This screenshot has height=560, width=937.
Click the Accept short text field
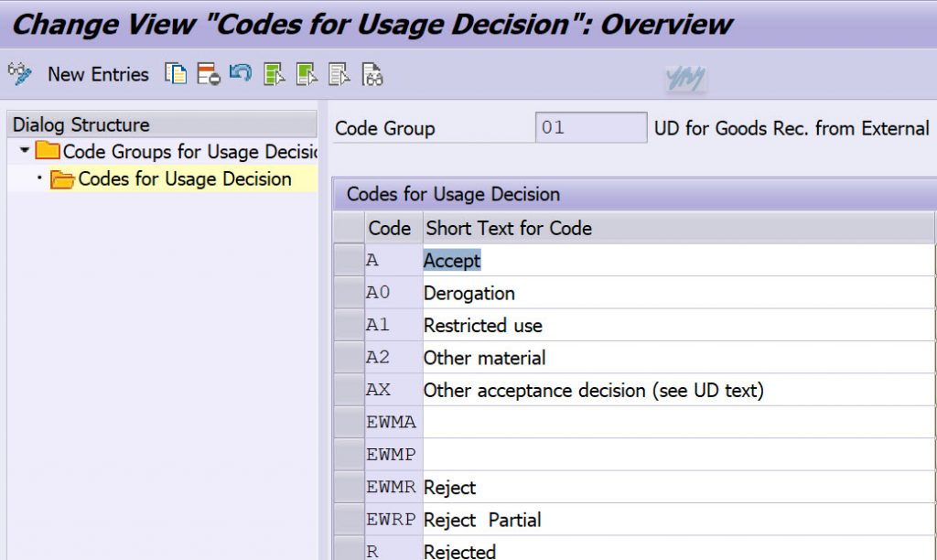(x=679, y=260)
